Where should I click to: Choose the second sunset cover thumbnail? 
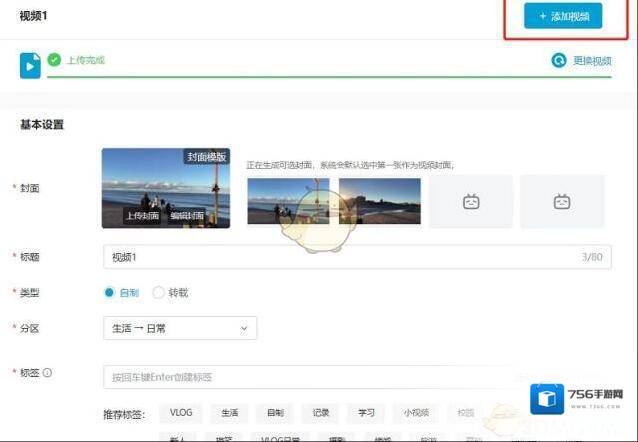coord(379,201)
